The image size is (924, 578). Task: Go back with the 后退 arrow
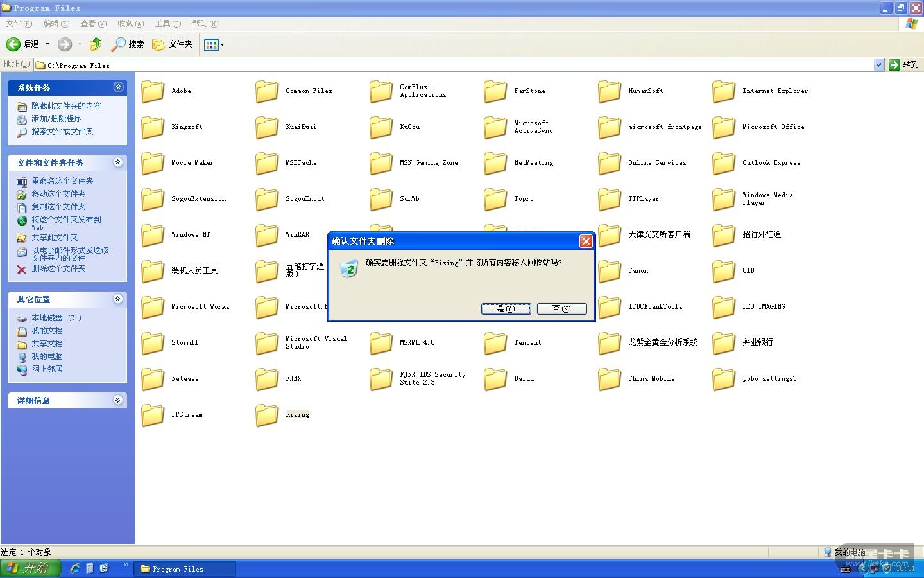(x=22, y=44)
